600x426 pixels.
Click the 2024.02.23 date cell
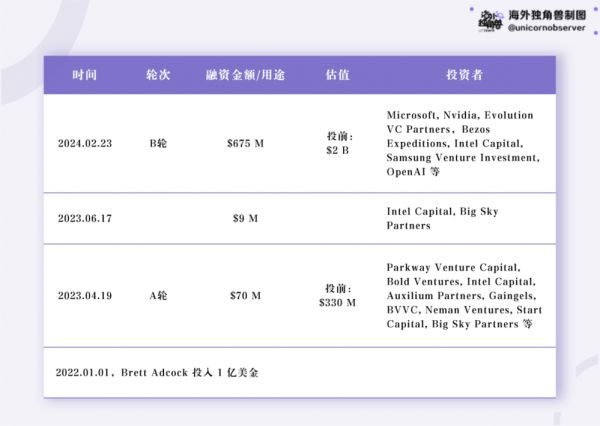tap(85, 143)
